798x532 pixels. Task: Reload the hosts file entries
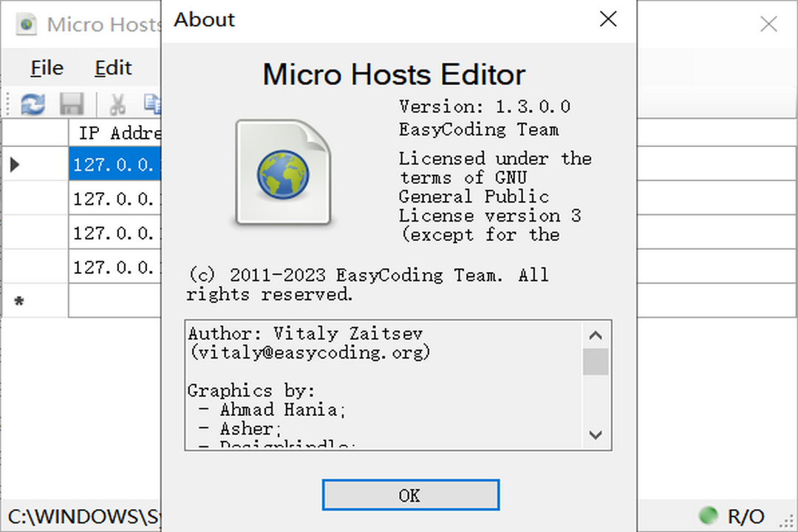32,103
